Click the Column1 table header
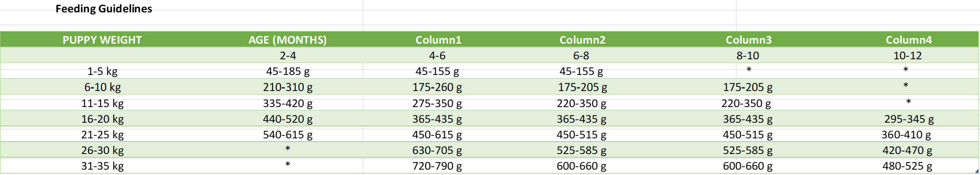Image resolution: width=980 pixels, height=175 pixels. [x=438, y=40]
